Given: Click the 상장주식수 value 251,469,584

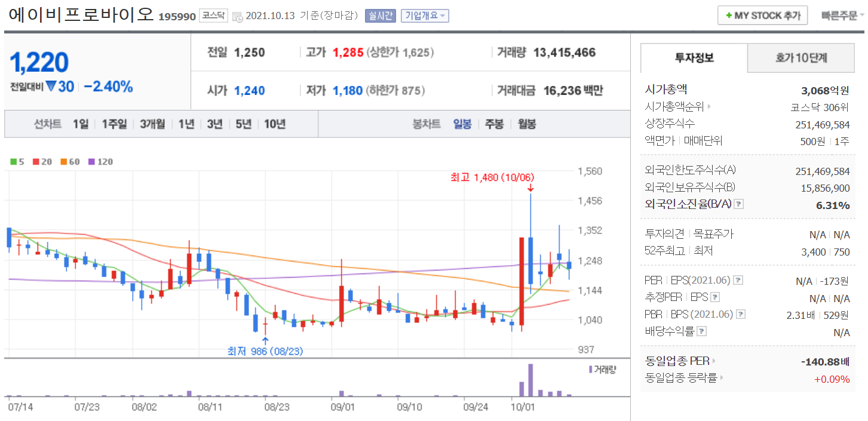Looking at the screenshot, I should coord(823,124).
